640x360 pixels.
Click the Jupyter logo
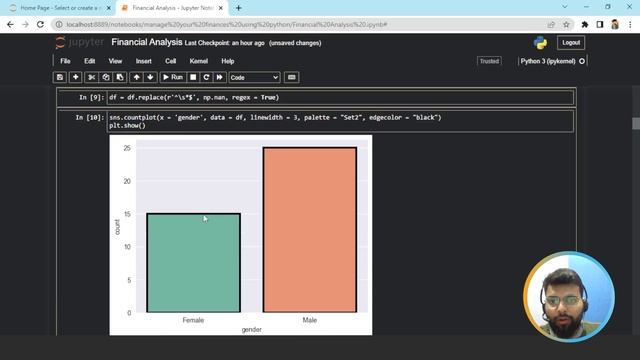point(80,42)
